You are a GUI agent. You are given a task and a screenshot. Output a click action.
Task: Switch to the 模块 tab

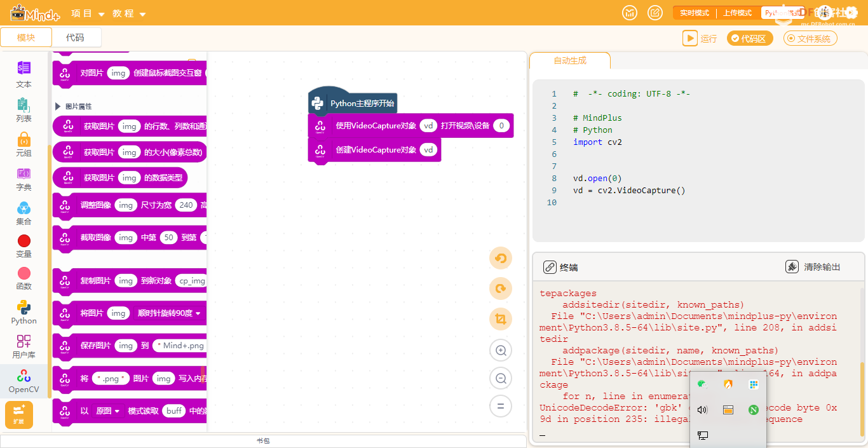(26, 37)
